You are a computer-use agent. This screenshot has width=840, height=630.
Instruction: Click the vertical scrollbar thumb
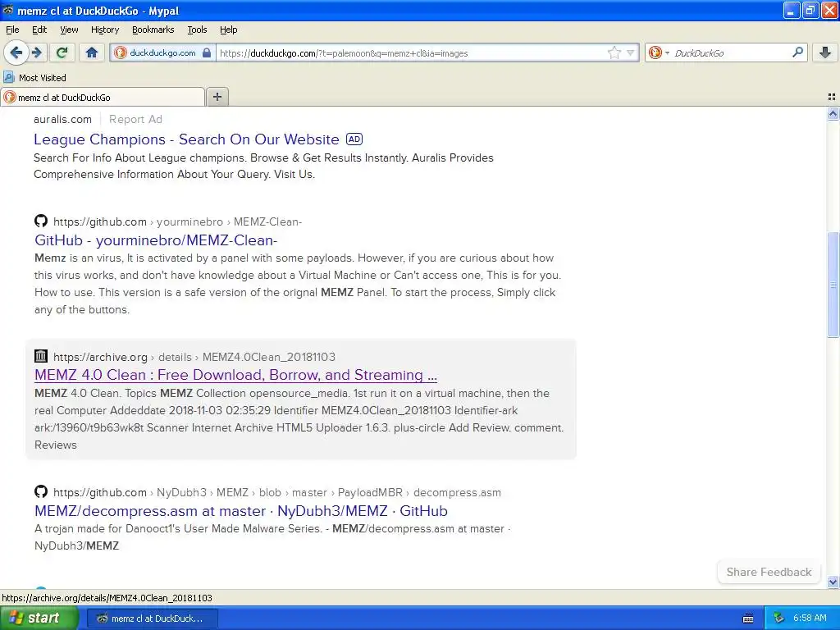pos(833,285)
